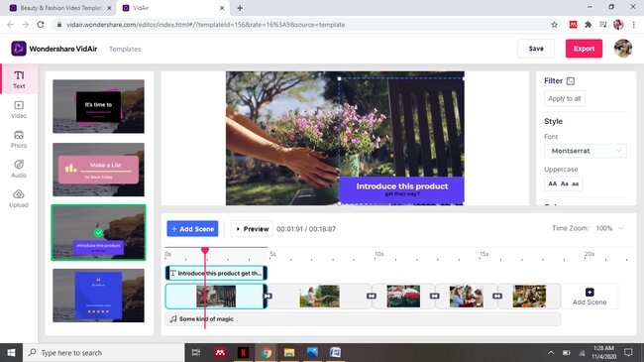
Task: Click the Save button
Action: tap(536, 49)
